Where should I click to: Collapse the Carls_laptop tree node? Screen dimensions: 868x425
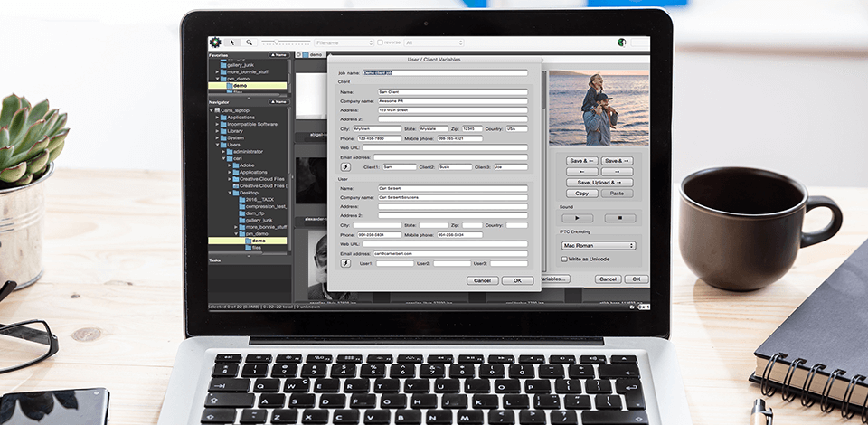tap(211, 110)
